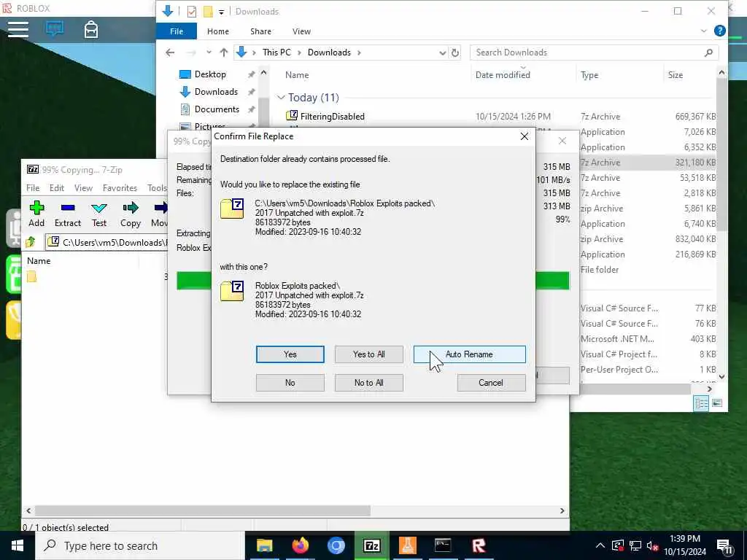Viewport: 747px width, 560px height.
Task: Click the 7-Zip path address field
Action: coord(107,242)
